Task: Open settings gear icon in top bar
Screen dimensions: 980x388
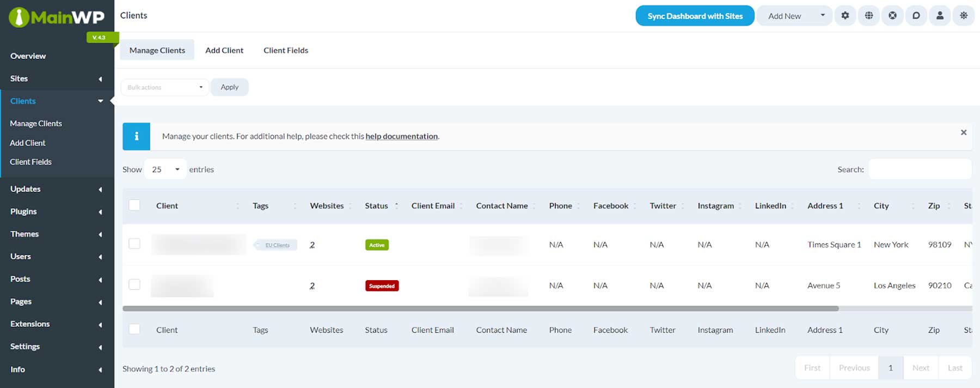Action: point(845,16)
